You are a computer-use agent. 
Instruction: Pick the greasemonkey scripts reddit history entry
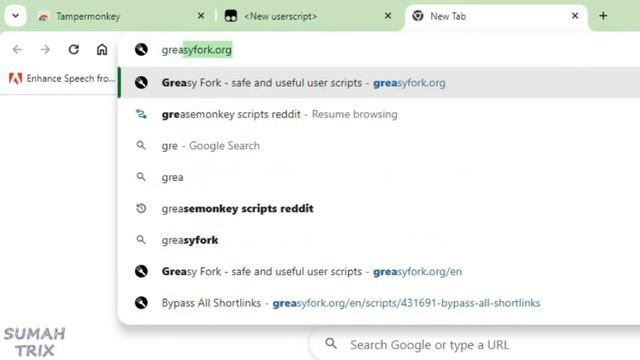pyautogui.click(x=380, y=209)
